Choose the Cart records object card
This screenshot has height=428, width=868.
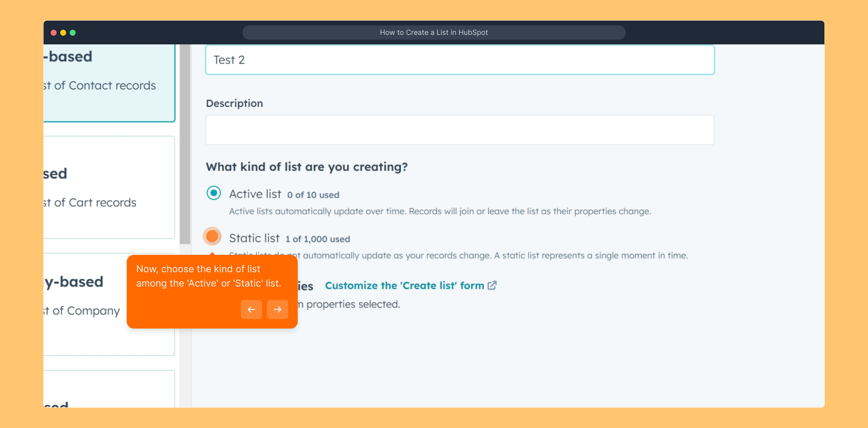coord(109,187)
